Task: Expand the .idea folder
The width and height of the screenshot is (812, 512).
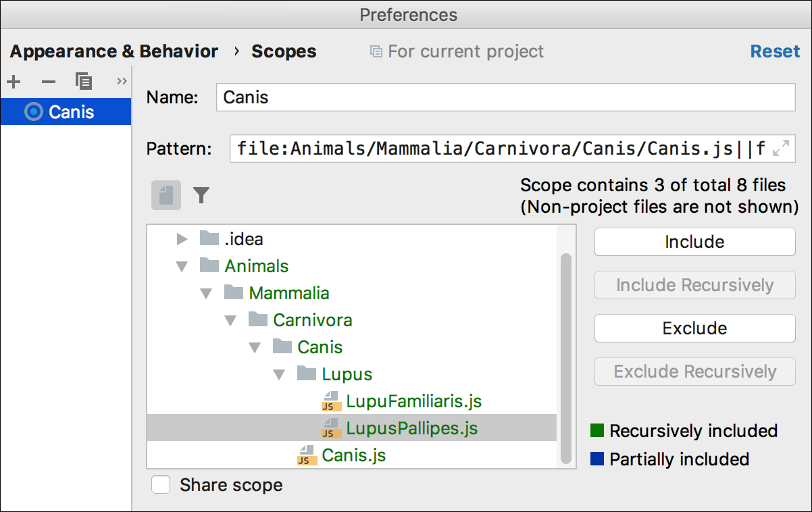Action: 181,238
